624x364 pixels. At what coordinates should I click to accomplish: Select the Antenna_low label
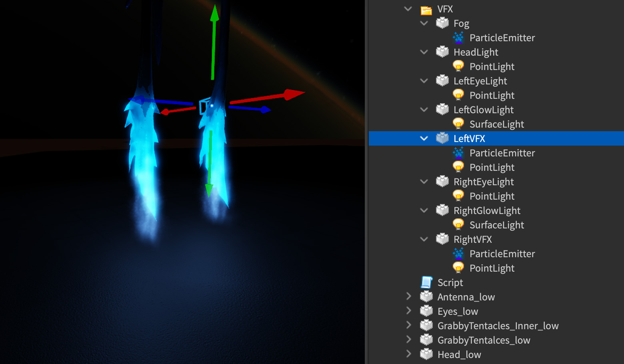466,297
